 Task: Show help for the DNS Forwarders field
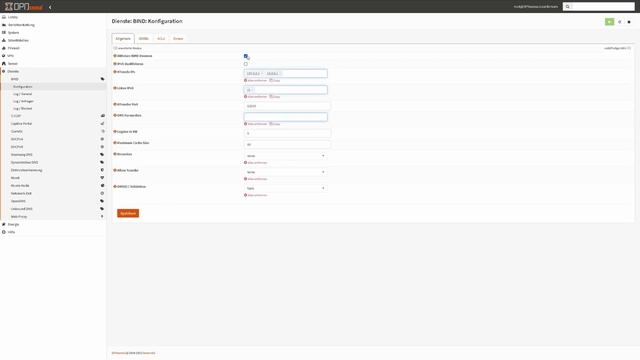[x=115, y=115]
